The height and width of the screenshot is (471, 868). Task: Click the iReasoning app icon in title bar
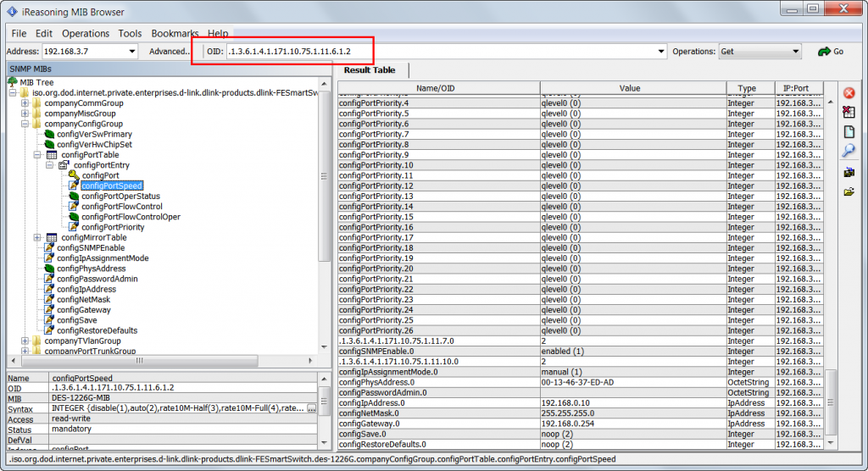12,12
